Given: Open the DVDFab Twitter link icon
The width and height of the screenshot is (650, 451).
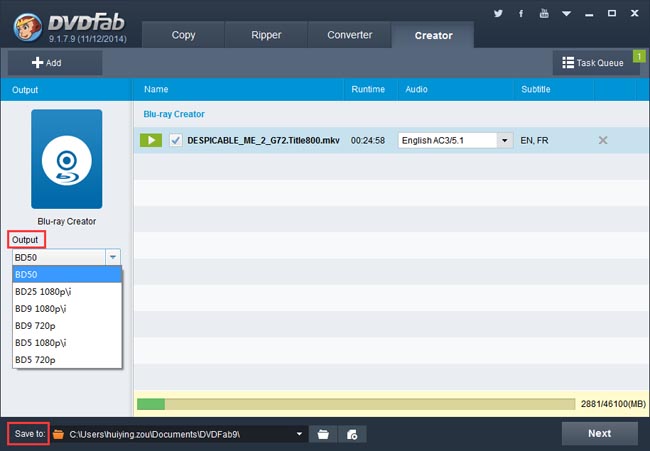Looking at the screenshot, I should 498,13.
